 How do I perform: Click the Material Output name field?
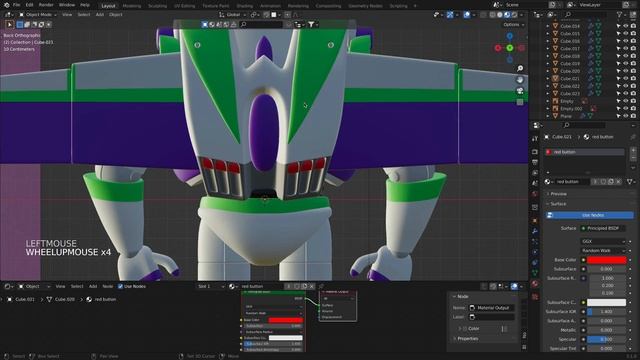point(491,308)
